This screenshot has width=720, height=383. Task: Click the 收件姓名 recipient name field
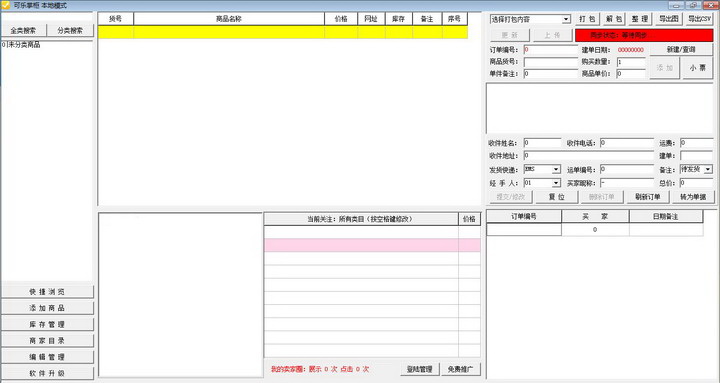542,143
